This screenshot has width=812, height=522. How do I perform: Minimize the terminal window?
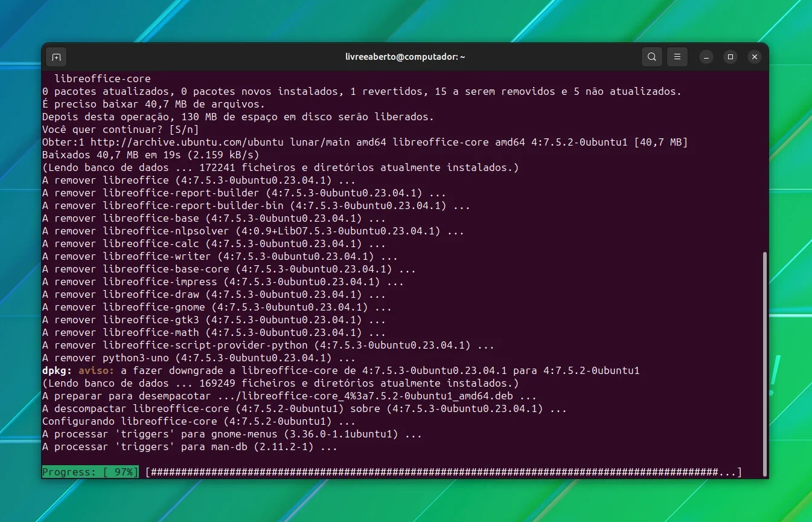click(706, 57)
